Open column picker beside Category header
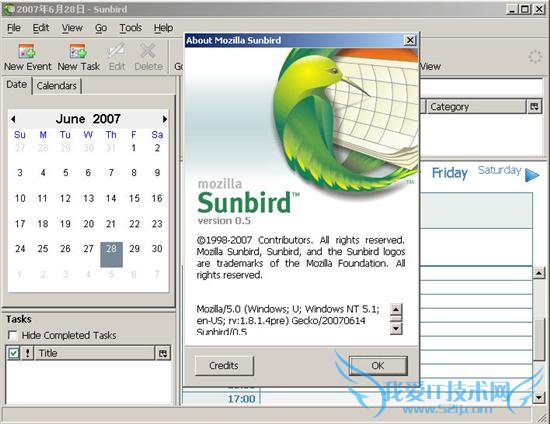 coord(534,107)
